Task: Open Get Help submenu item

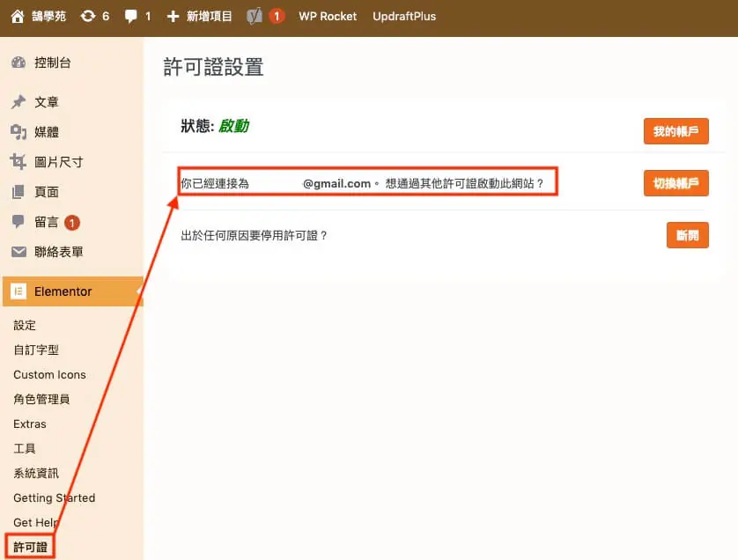Action: pyautogui.click(x=36, y=522)
